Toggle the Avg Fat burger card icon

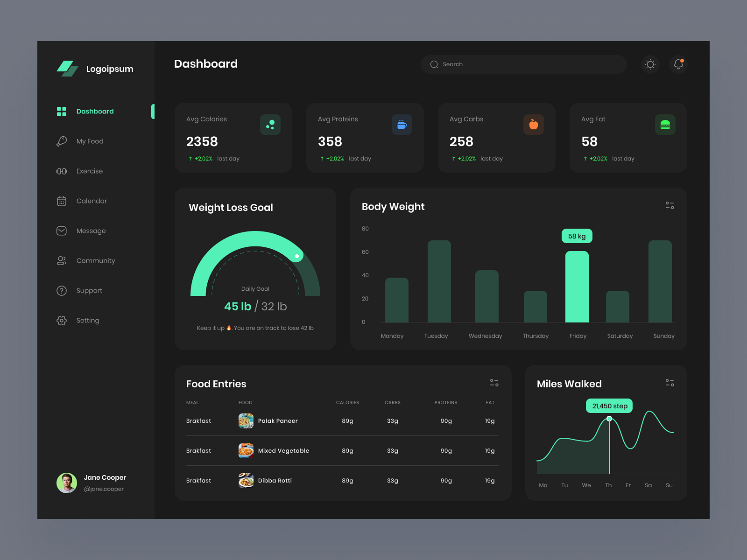[665, 125]
